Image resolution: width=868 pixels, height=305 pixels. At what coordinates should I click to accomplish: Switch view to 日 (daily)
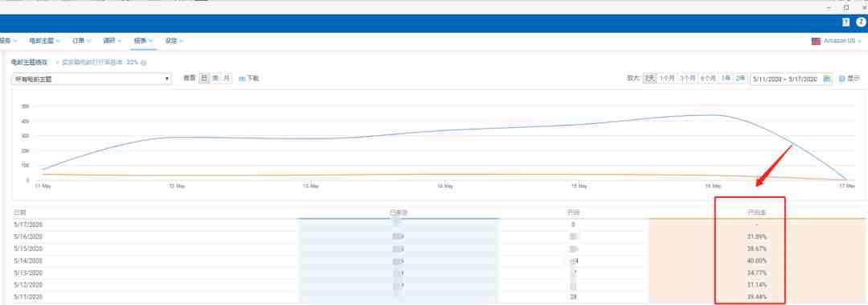coord(205,79)
